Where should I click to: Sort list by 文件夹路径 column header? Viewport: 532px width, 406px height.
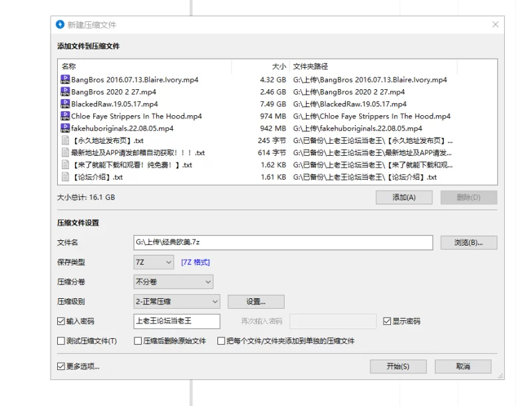(x=373, y=66)
